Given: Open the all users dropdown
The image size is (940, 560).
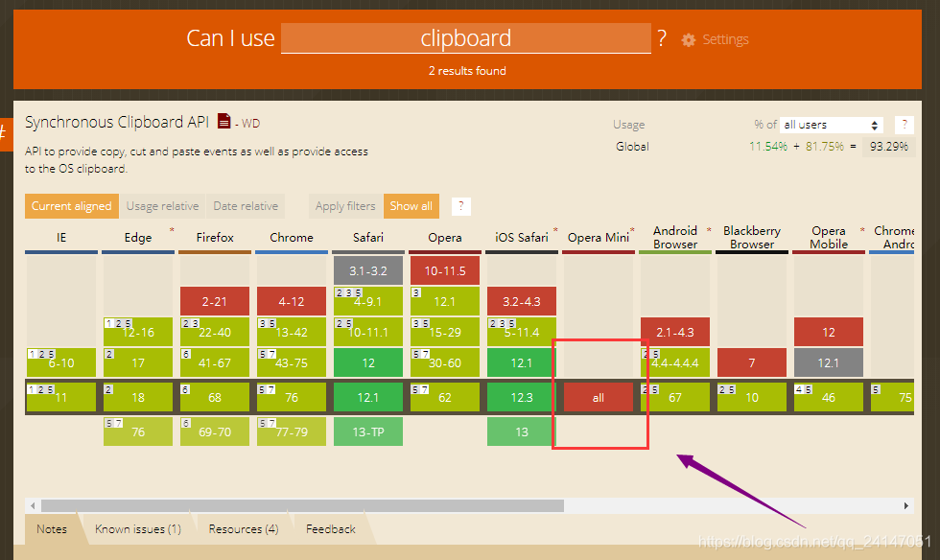Looking at the screenshot, I should pos(832,125).
